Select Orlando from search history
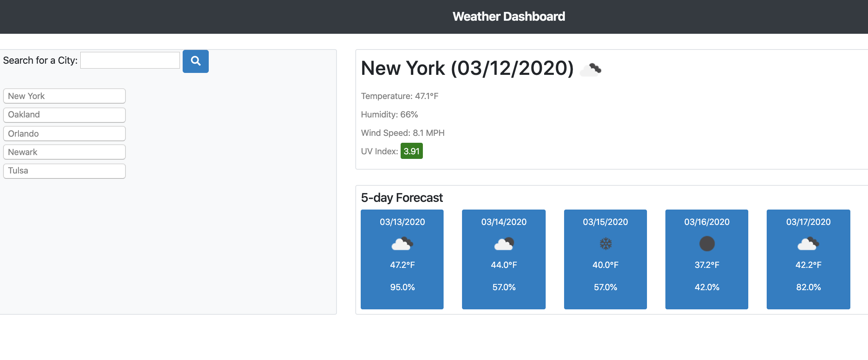This screenshot has height=360, width=868. (64, 133)
